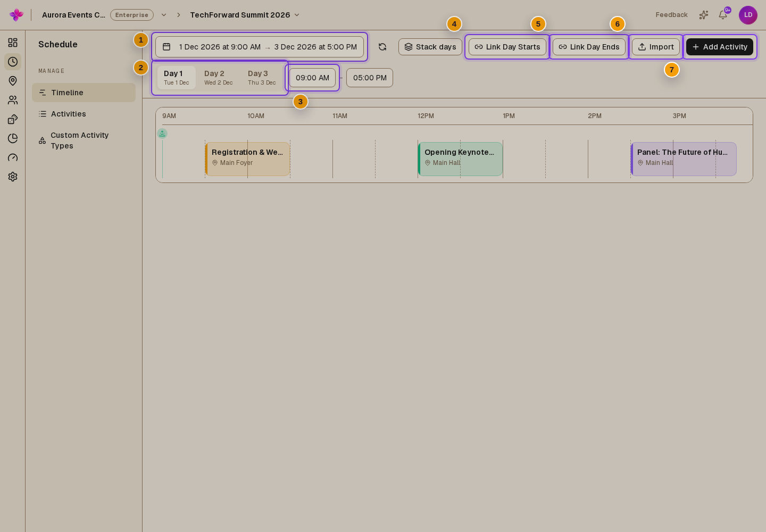Open the gauge speedometer icon in sidebar
The image size is (766, 532).
pyautogui.click(x=13, y=157)
